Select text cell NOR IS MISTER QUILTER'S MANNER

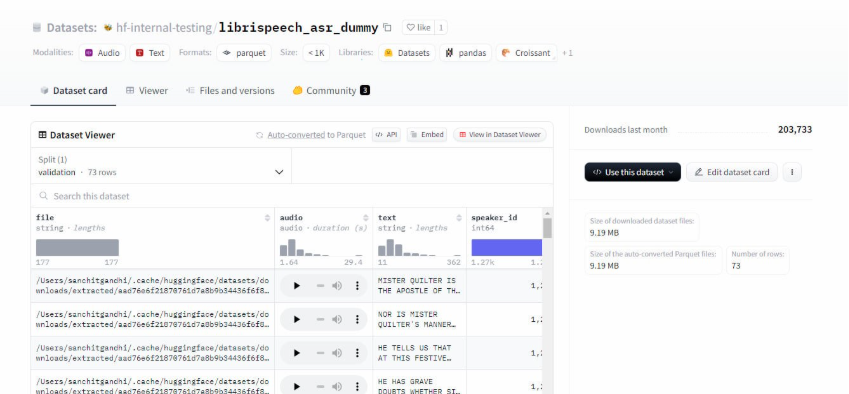coord(419,319)
